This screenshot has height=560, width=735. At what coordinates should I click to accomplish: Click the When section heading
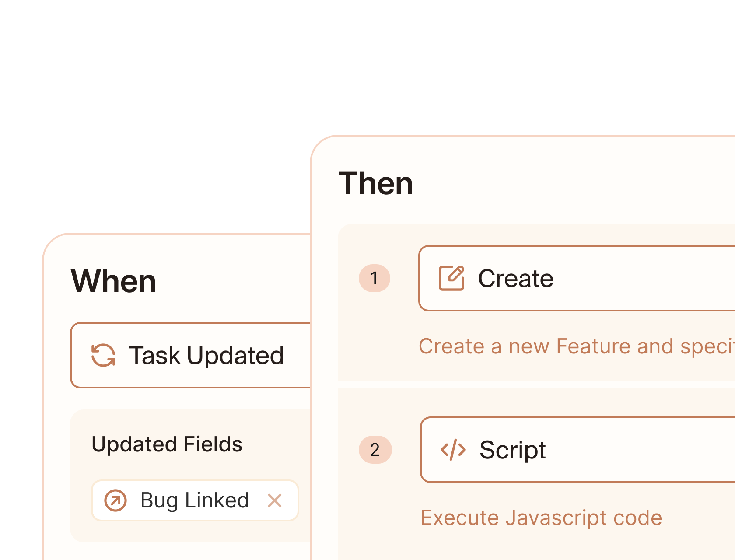coord(114,281)
